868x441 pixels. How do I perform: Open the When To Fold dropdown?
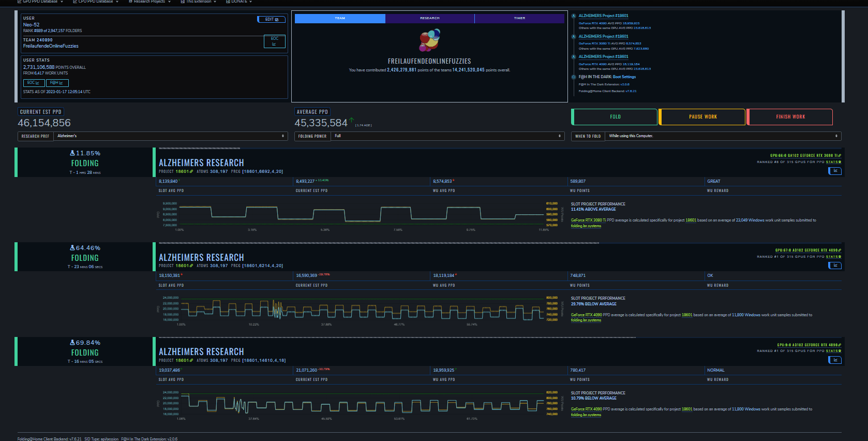click(723, 136)
